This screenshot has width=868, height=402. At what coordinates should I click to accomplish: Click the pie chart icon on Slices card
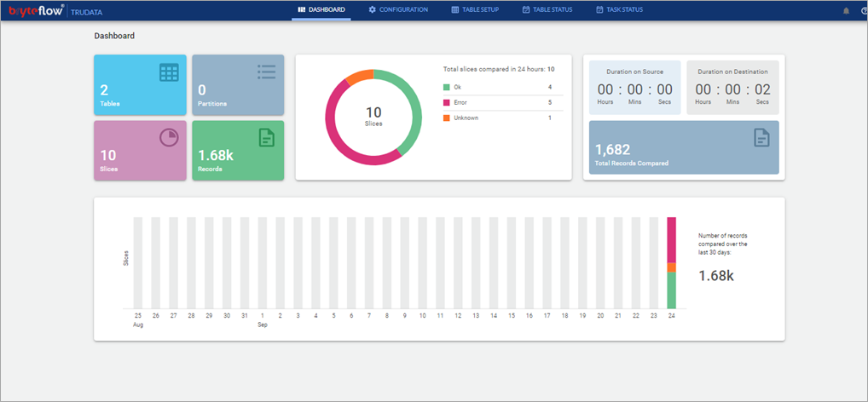(x=170, y=137)
